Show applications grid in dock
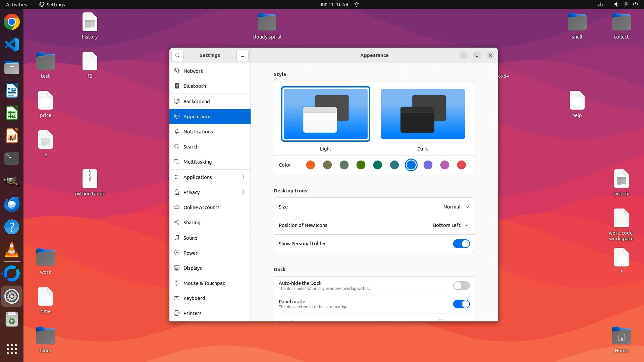The width and height of the screenshot is (644, 362). [x=12, y=349]
